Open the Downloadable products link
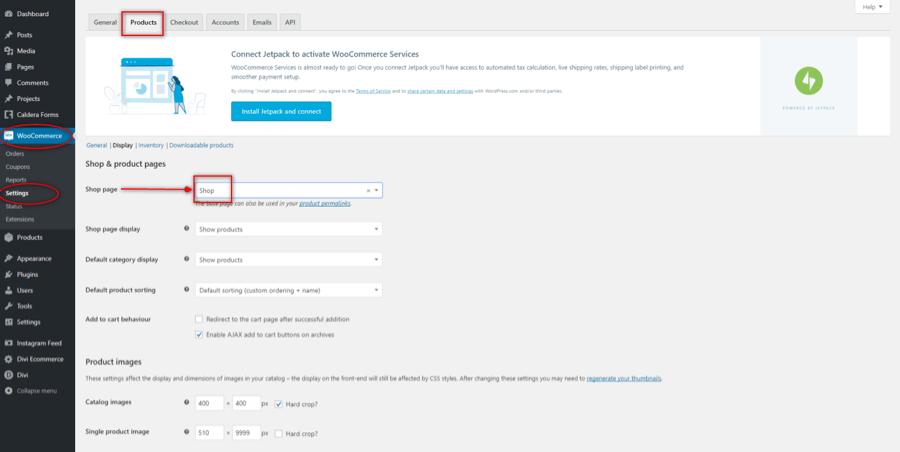 tap(201, 145)
